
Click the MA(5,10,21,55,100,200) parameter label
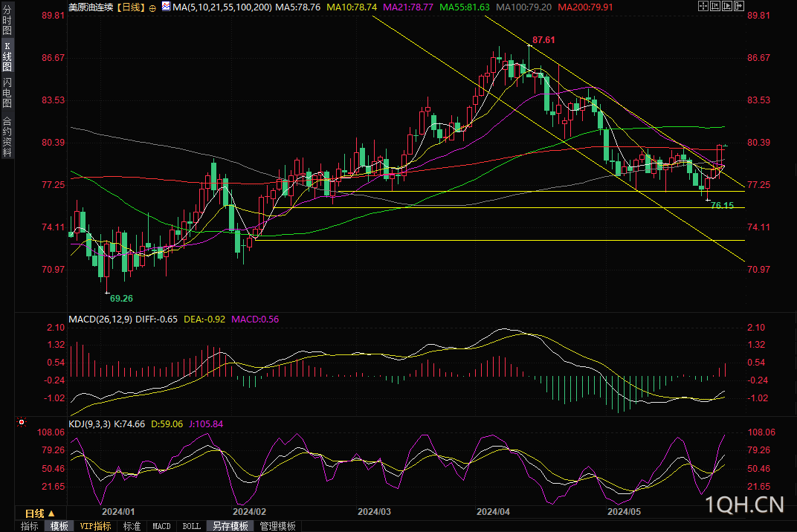click(222, 7)
